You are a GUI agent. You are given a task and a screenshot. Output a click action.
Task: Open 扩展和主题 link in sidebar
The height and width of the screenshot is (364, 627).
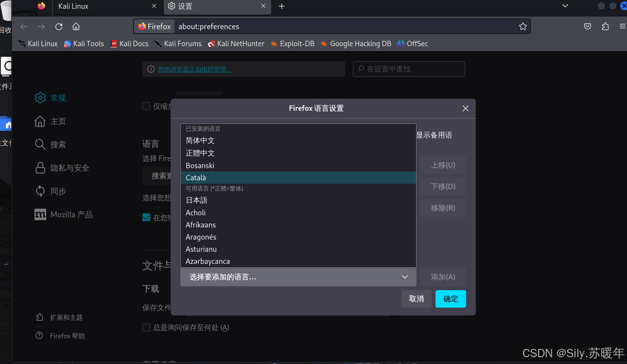[x=59, y=317]
